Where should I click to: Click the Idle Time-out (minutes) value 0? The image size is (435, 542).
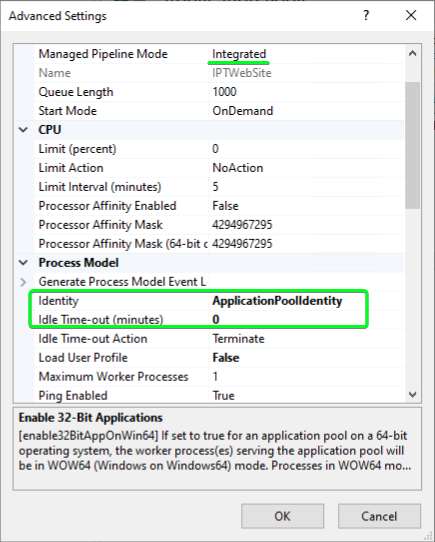pos(215,320)
